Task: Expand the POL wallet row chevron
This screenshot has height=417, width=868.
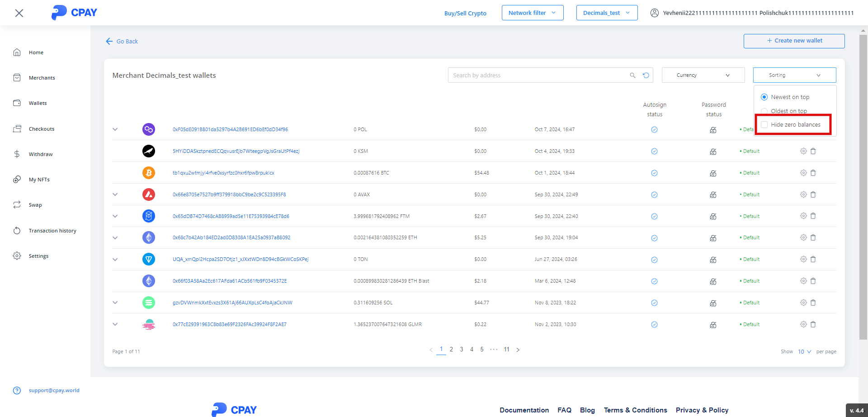Action: [x=115, y=129]
